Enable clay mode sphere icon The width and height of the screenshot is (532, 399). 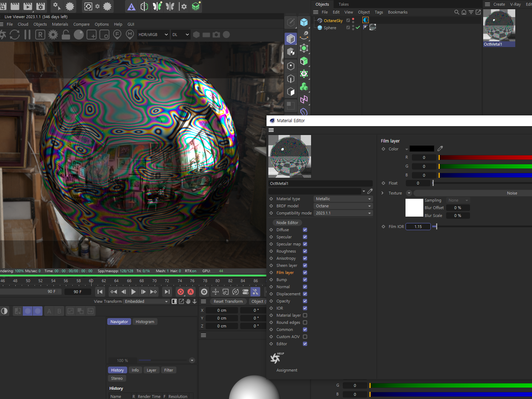coord(79,35)
